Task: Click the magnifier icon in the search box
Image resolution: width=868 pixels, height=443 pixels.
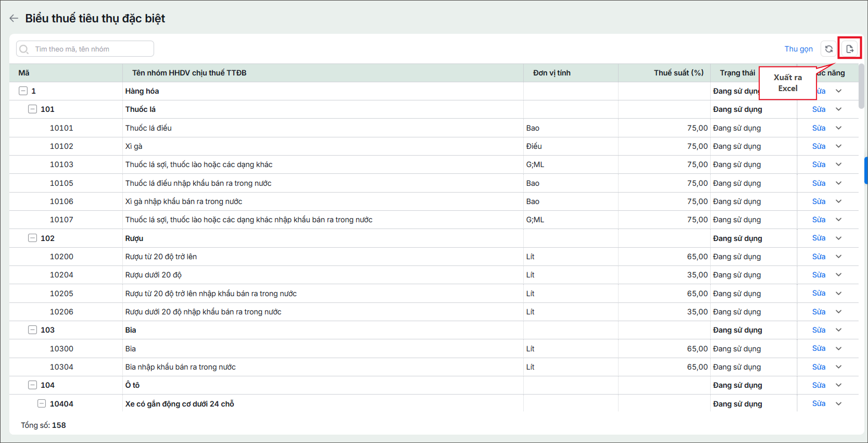Action: tap(24, 49)
